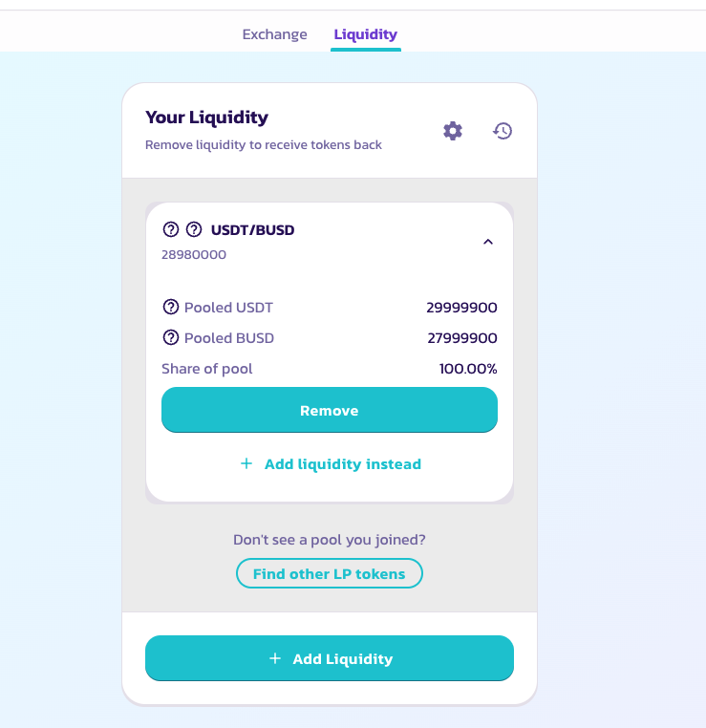The height and width of the screenshot is (728, 706).
Task: Click the Pooled BUSD token icon
Action: (x=171, y=337)
